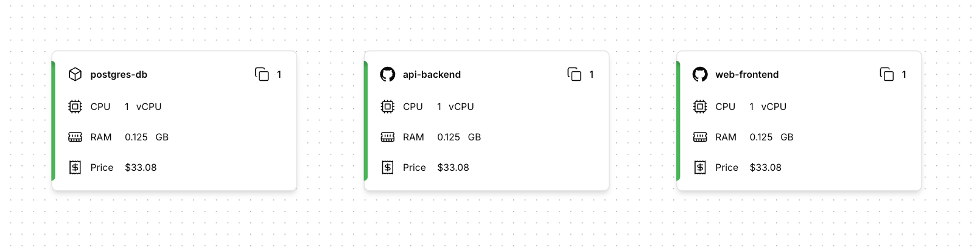Click the green status bar on api-backend card
The width and height of the screenshot is (980, 248).
click(x=366, y=120)
